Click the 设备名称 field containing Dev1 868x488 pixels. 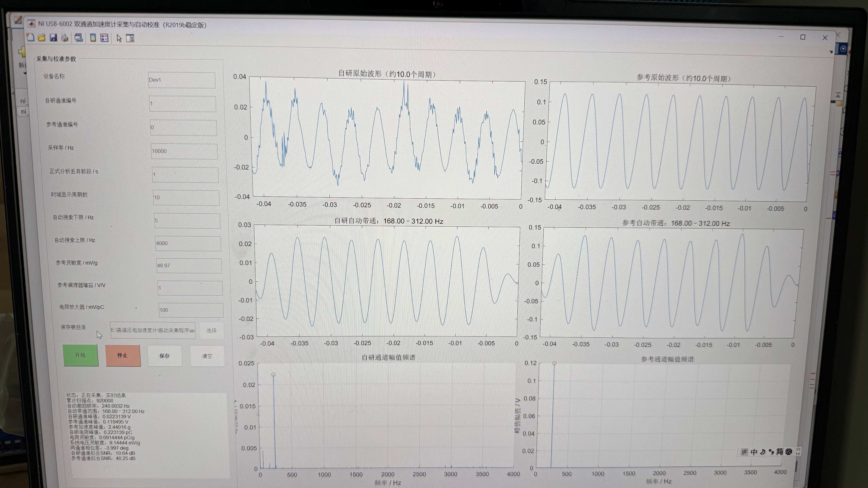pyautogui.click(x=181, y=80)
